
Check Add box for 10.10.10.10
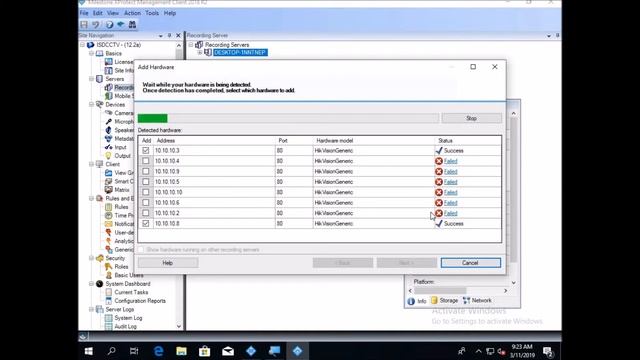[146, 192]
